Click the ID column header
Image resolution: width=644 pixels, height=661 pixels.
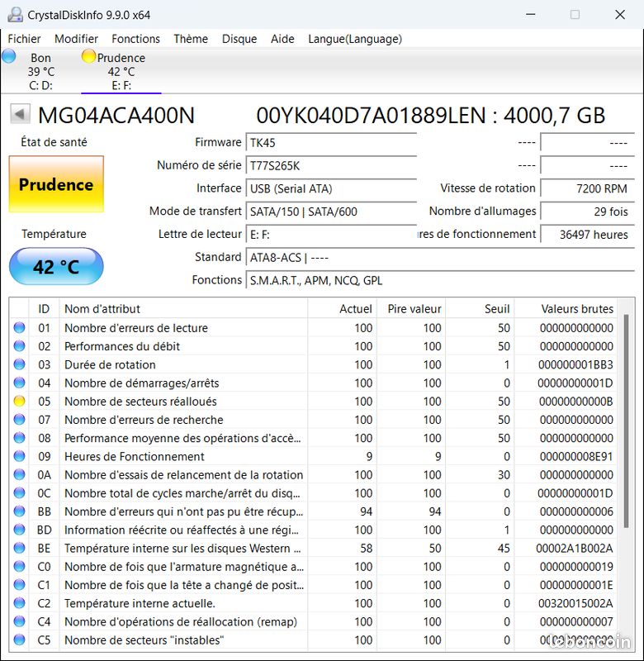point(45,308)
